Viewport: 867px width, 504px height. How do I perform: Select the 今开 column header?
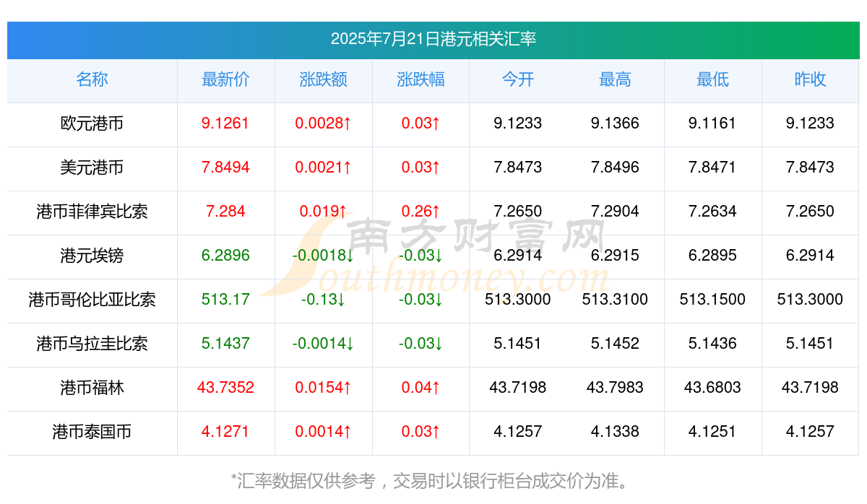[x=518, y=79]
